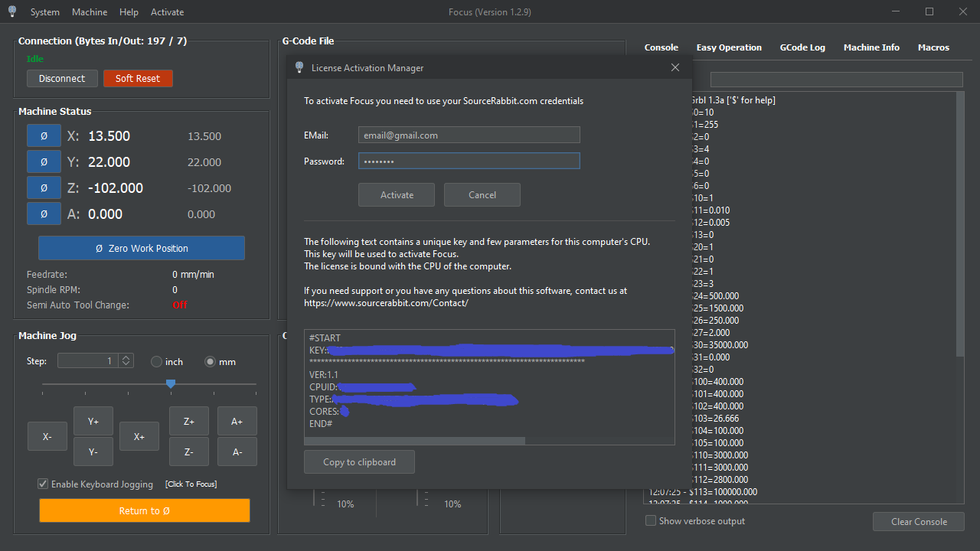This screenshot has width=980, height=551.
Task: Click the Password input field
Action: pyautogui.click(x=469, y=161)
